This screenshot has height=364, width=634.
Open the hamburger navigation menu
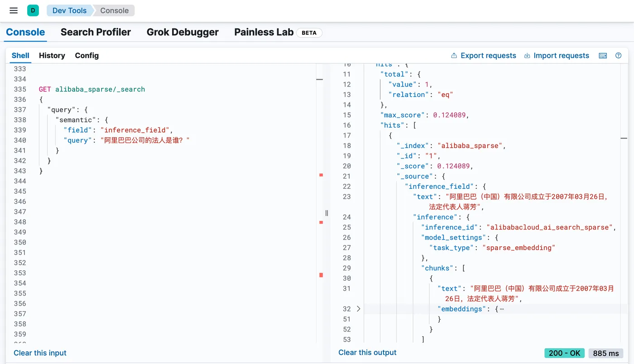click(14, 10)
